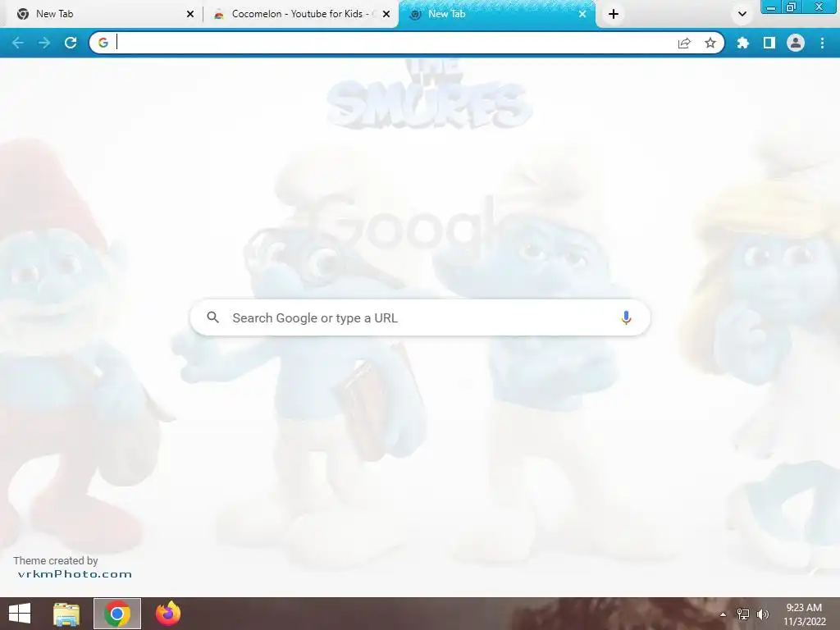Open the network status tray icon
The width and height of the screenshot is (840, 630).
[743, 614]
